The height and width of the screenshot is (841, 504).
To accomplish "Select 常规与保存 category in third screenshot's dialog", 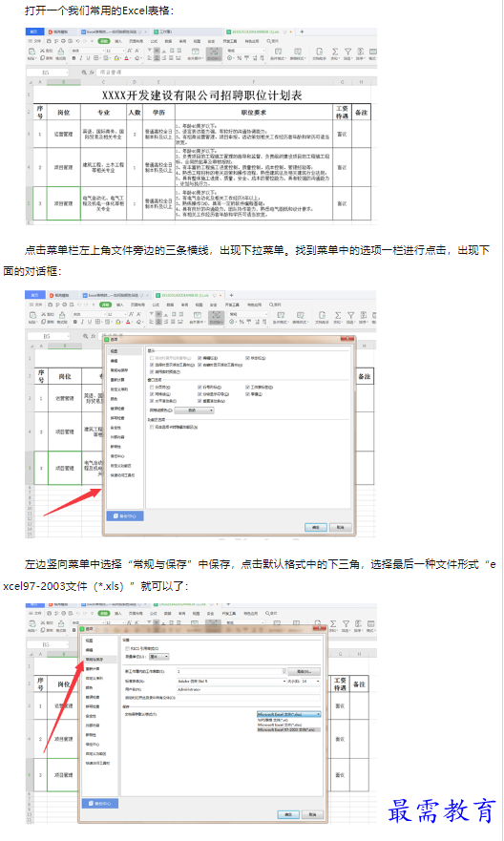I will [94, 659].
